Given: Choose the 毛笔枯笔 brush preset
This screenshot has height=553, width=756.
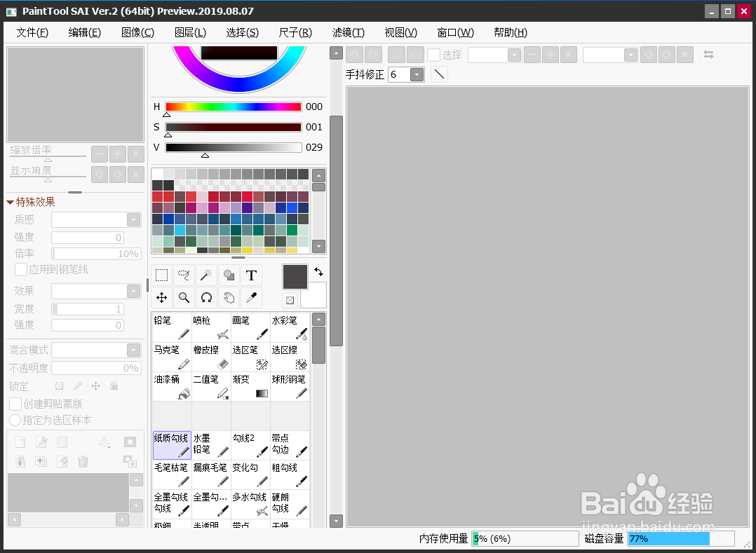Looking at the screenshot, I should pos(172,475).
